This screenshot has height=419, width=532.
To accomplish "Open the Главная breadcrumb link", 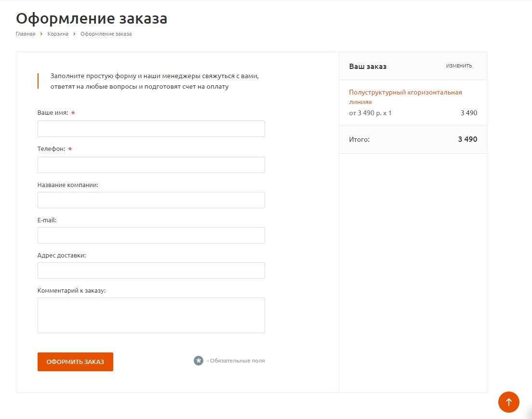I will pyautogui.click(x=26, y=34).
